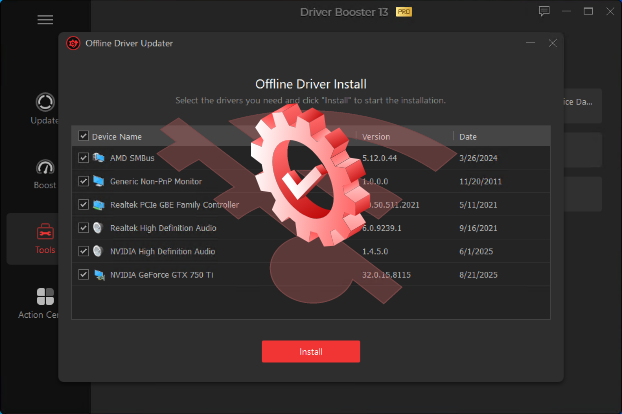Image resolution: width=622 pixels, height=414 pixels.
Task: Open the Action Center grid icon
Action: click(x=45, y=297)
